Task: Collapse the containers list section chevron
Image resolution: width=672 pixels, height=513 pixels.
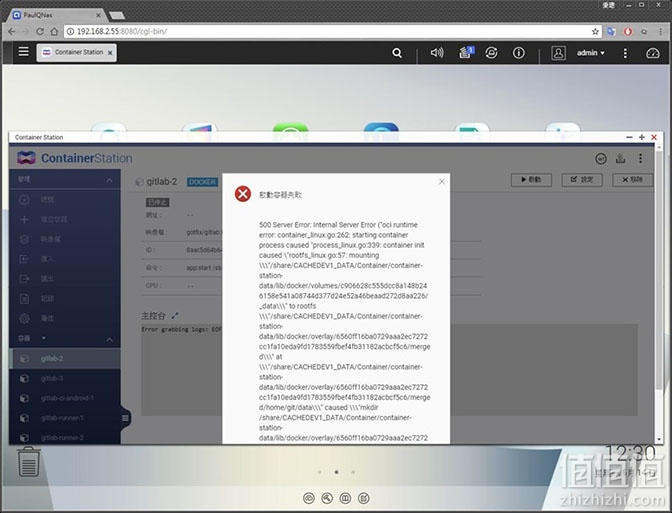Action: 109,339
